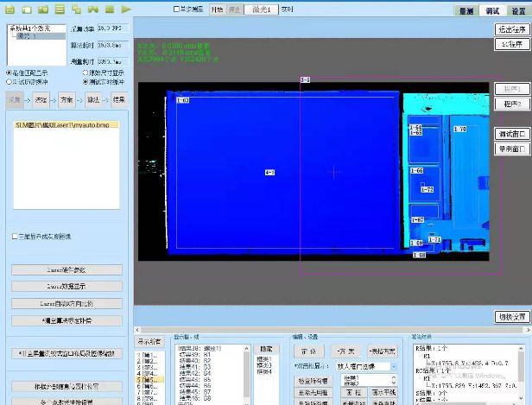Click the 1-72 region label in the image
Image resolution: width=532 pixels, height=405 pixels.
coord(427,189)
